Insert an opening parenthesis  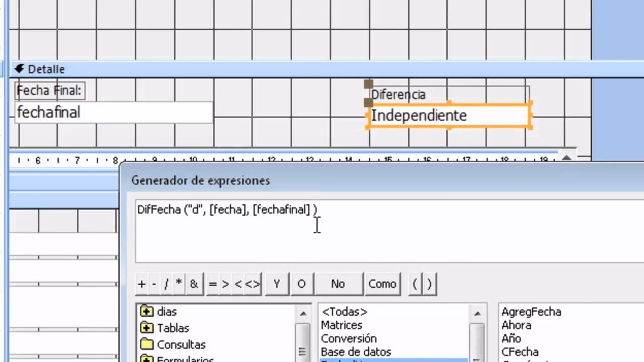[415, 284]
